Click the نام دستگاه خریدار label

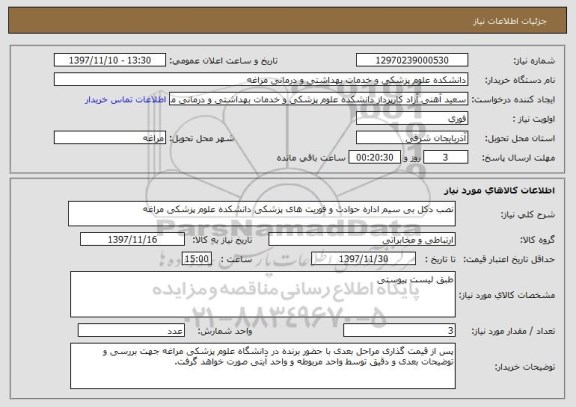(520, 80)
